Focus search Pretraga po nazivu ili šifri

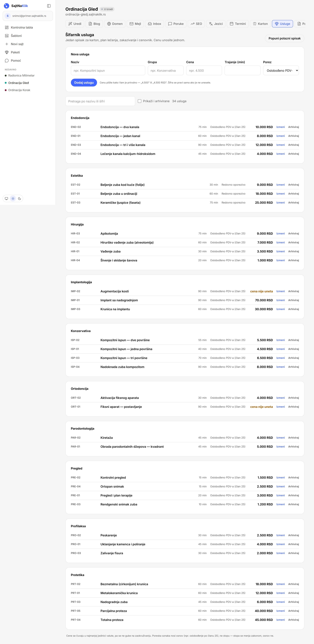point(100,101)
